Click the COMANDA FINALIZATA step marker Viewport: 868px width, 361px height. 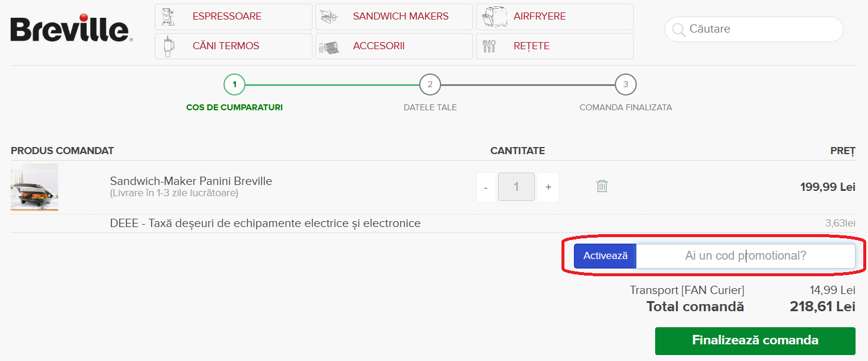pyautogui.click(x=625, y=84)
